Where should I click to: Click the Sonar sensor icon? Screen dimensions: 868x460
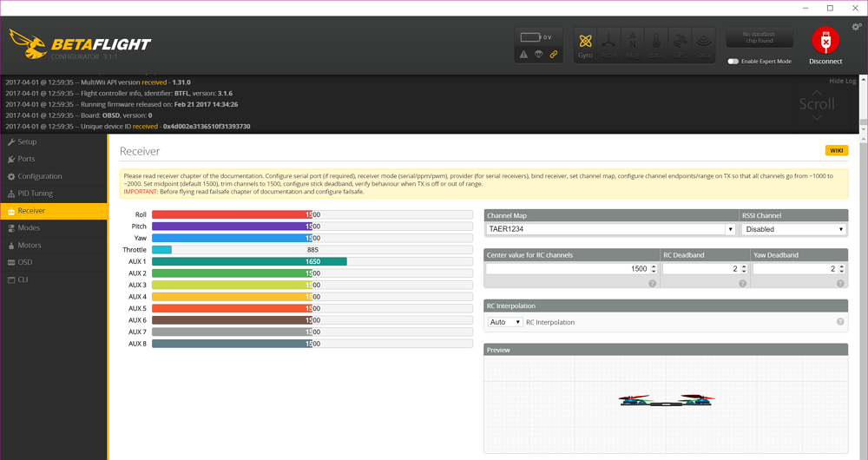[x=703, y=45]
